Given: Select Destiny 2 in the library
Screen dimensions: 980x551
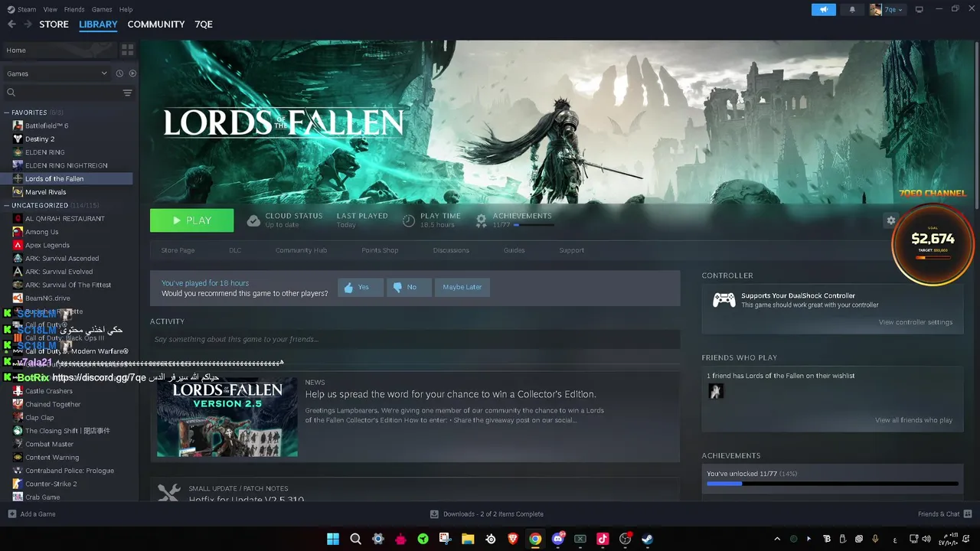Looking at the screenshot, I should pos(40,139).
